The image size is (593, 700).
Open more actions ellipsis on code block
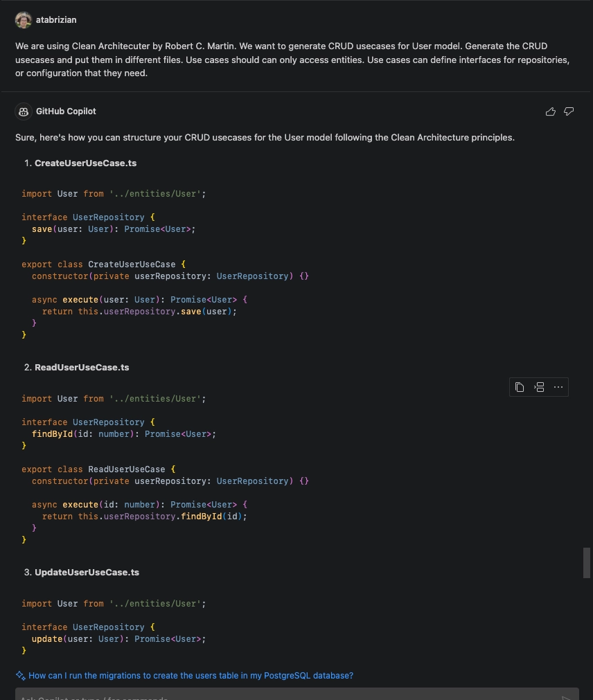pos(558,387)
